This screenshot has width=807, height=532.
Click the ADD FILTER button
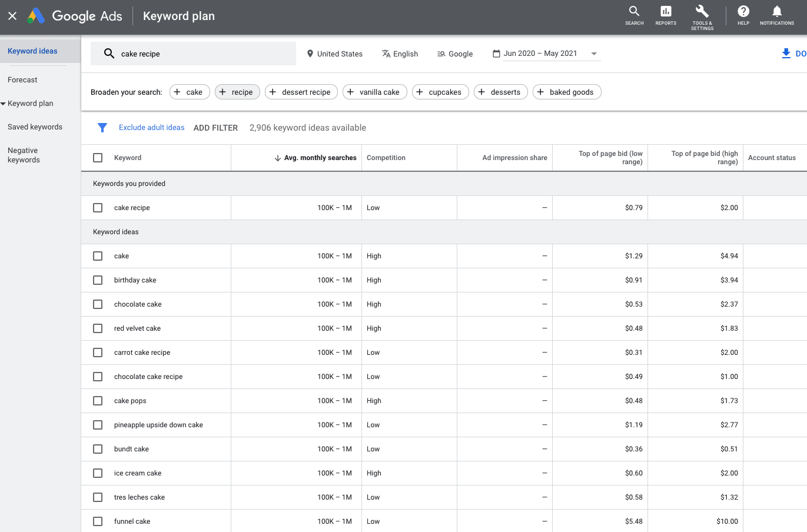click(215, 128)
